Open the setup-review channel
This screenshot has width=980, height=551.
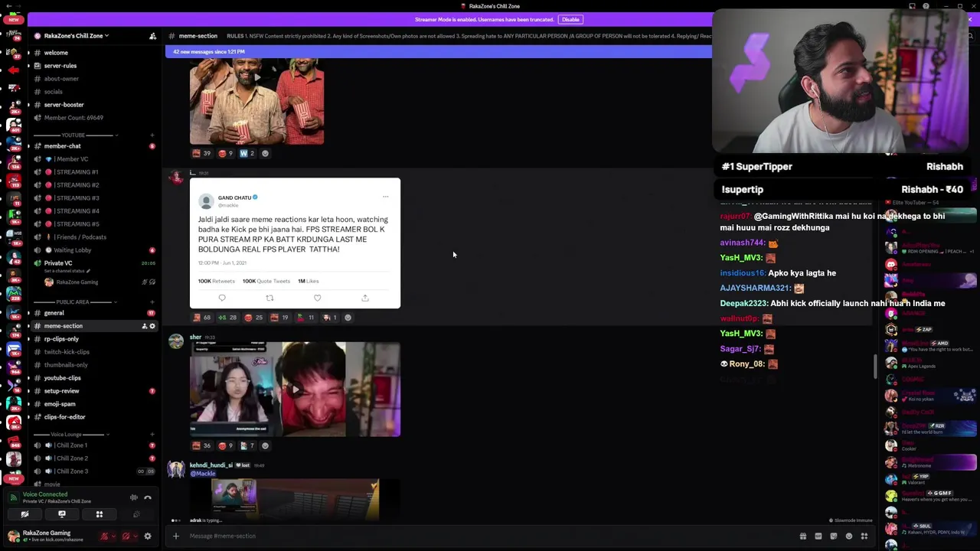61,391
